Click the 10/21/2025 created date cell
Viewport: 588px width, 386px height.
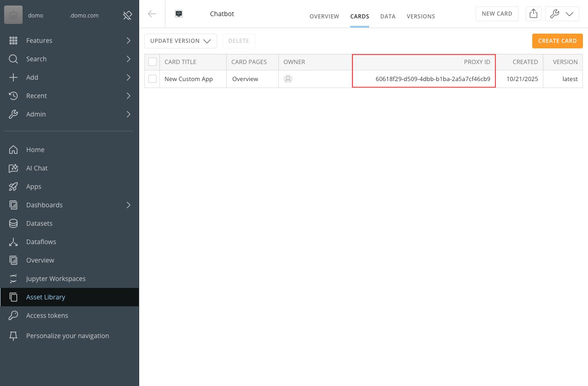coord(519,79)
